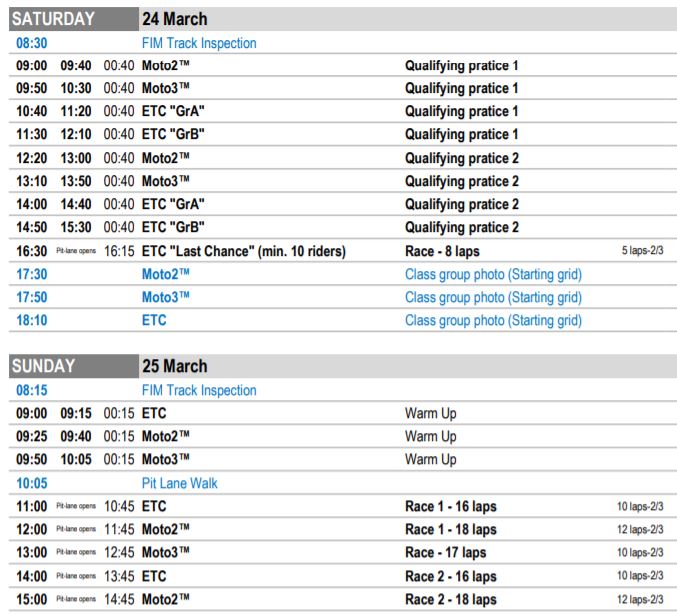Click Race 2 - 18 laps entry

tap(451, 599)
